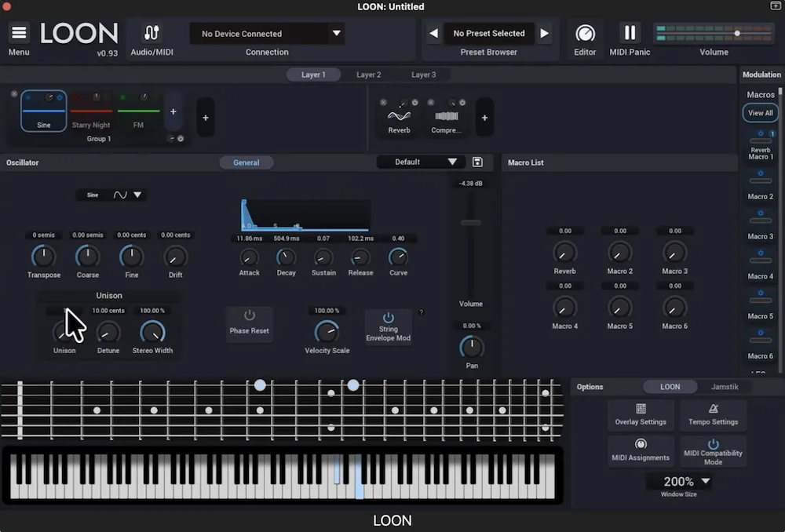Save the oscillator preset with the disk icon
The height and width of the screenshot is (532, 785).
point(477,162)
